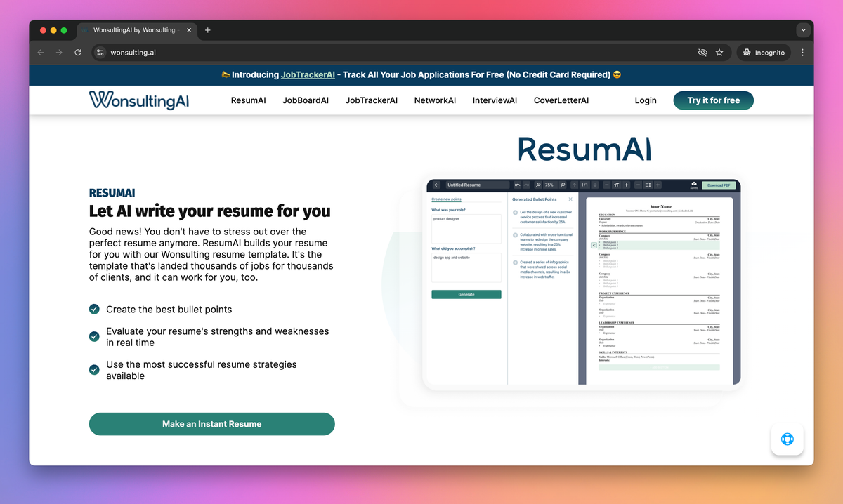Open the Chrome three-dot menu
The height and width of the screenshot is (504, 843).
[802, 53]
